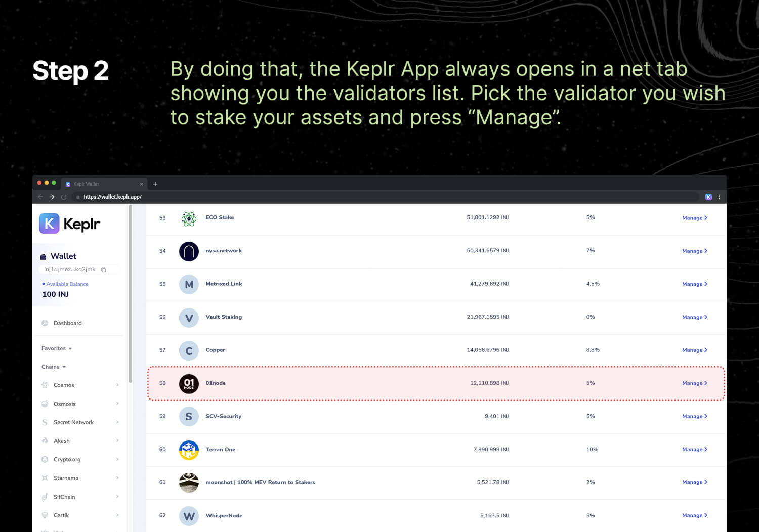Click Manage for the 01node validator
This screenshot has width=759, height=532.
tap(694, 383)
